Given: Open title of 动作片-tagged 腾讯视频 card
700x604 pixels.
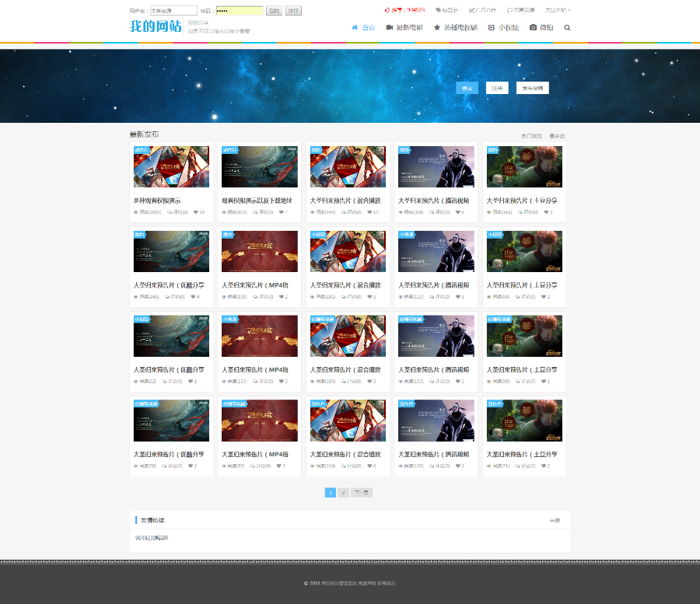Looking at the screenshot, I should coord(433,455).
